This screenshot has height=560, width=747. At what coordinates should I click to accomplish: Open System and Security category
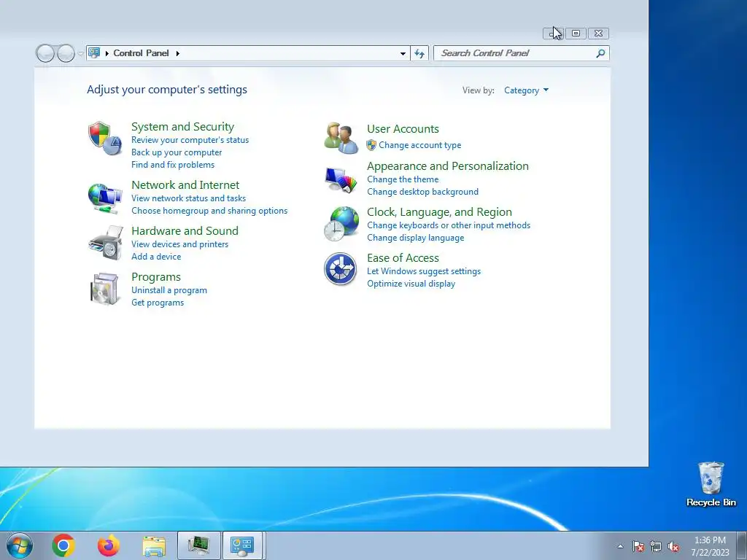point(182,127)
